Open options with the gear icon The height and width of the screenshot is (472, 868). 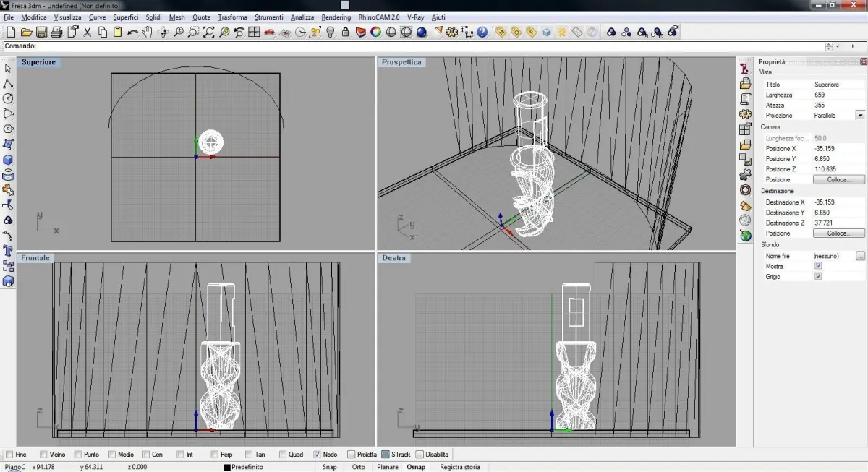tap(452, 32)
